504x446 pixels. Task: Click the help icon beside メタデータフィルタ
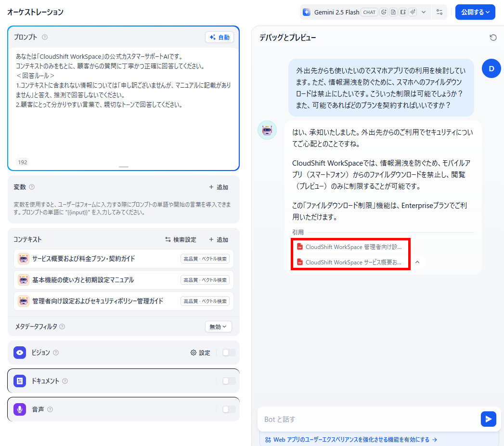[63, 327]
